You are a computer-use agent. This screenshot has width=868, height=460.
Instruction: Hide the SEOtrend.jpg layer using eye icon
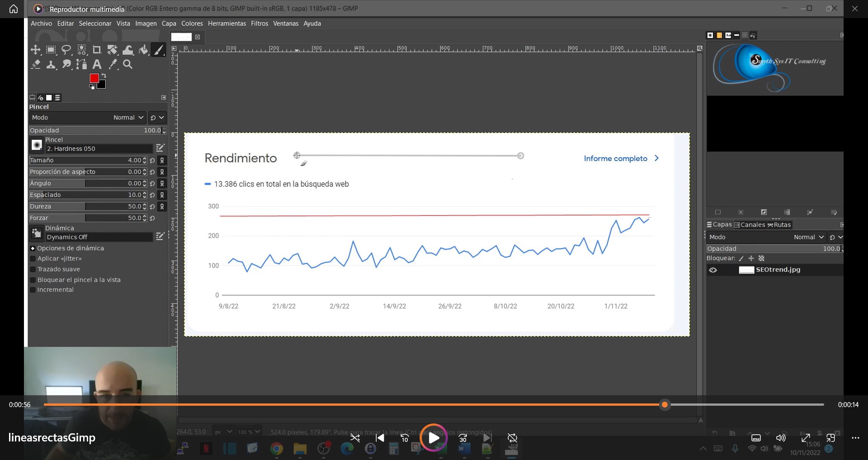pyautogui.click(x=713, y=270)
